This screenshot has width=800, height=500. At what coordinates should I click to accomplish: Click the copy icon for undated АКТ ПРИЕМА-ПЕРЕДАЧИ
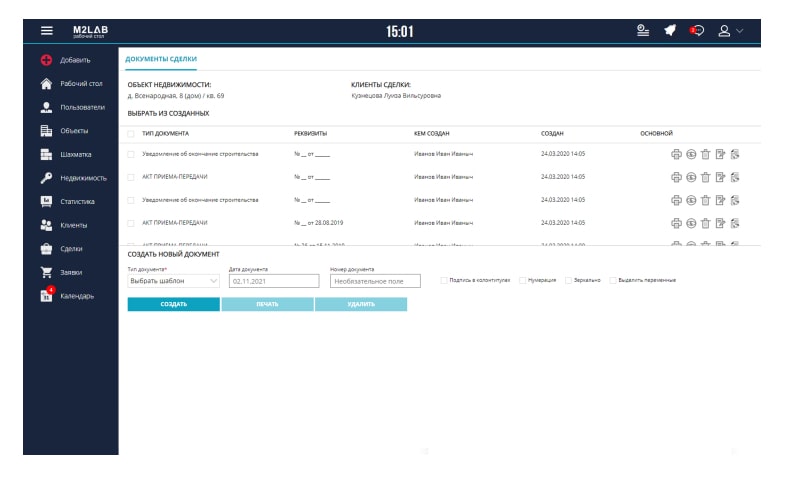tap(735, 177)
